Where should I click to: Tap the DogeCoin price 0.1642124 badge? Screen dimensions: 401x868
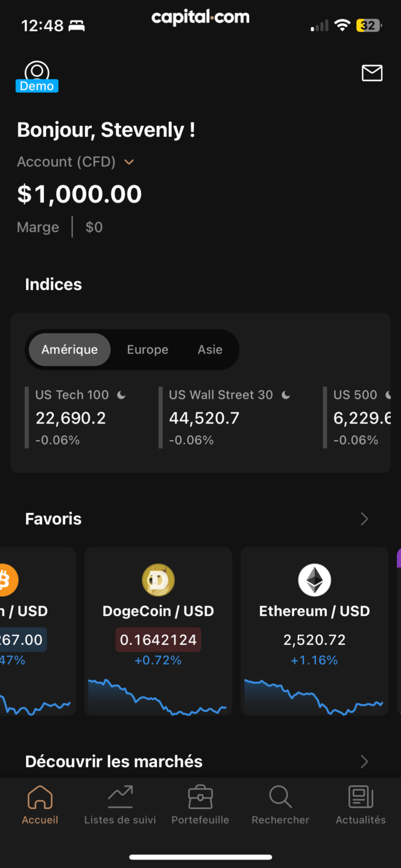point(158,640)
